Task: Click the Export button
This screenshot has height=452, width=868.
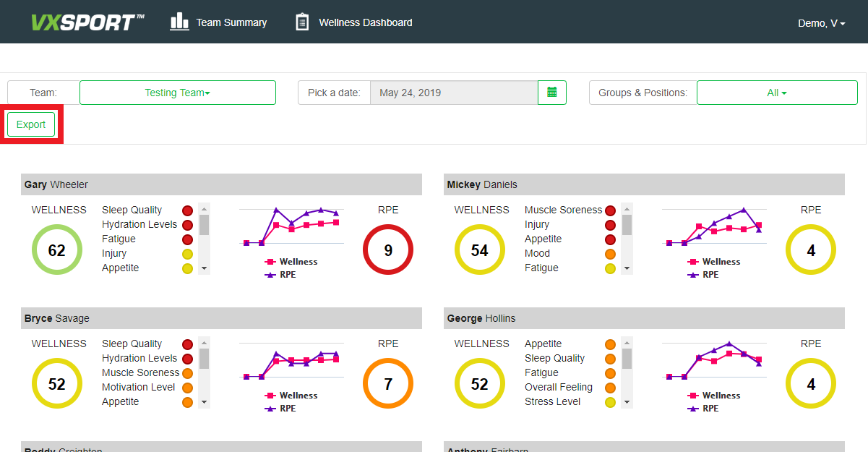Action: 31,124
